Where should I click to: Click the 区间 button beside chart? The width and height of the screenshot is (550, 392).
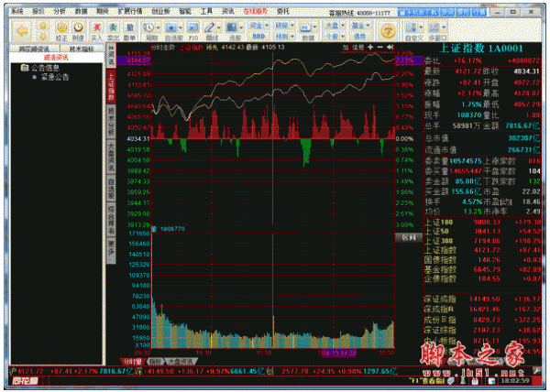409,237
